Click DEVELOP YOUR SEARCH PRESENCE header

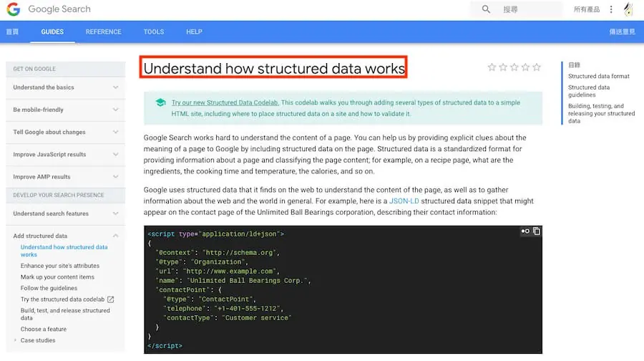coord(59,196)
